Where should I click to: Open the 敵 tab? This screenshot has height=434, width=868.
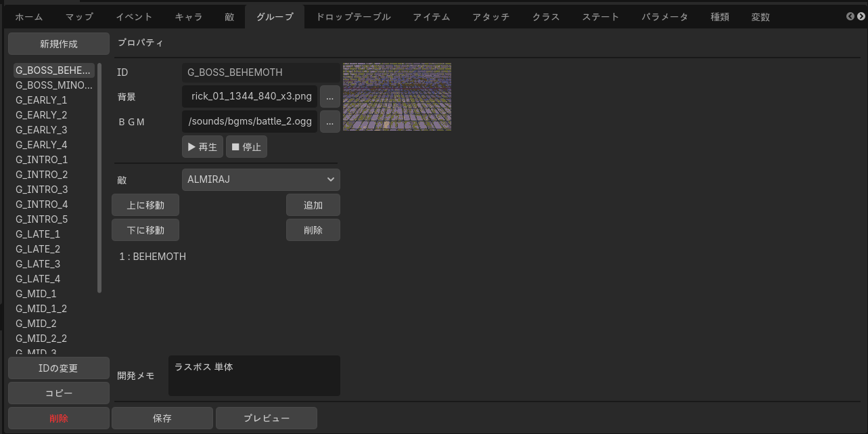click(229, 17)
